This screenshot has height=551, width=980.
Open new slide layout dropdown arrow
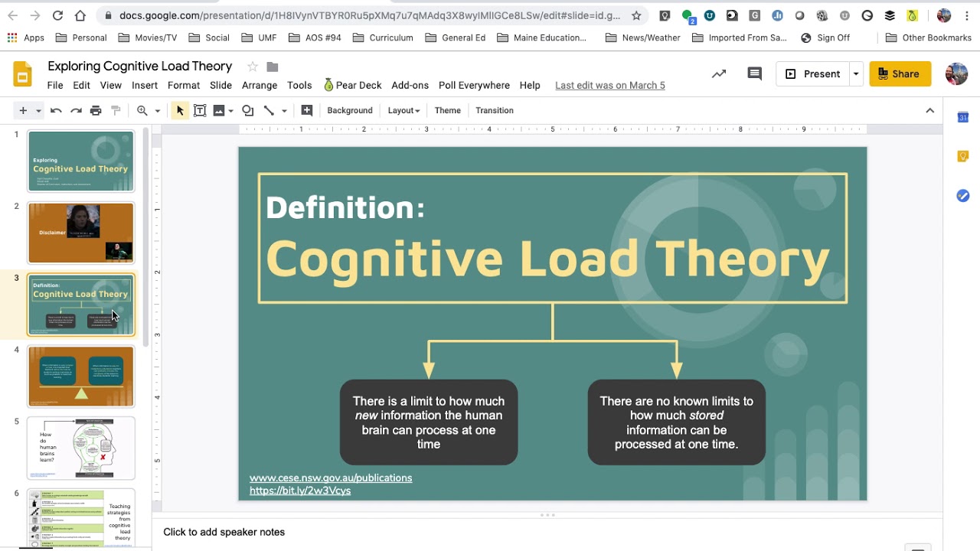click(x=37, y=110)
